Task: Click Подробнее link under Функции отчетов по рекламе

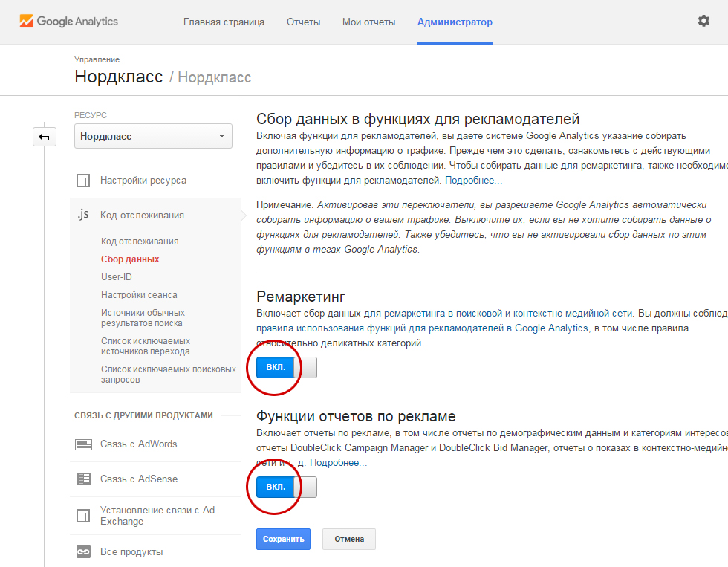Action: (x=338, y=462)
